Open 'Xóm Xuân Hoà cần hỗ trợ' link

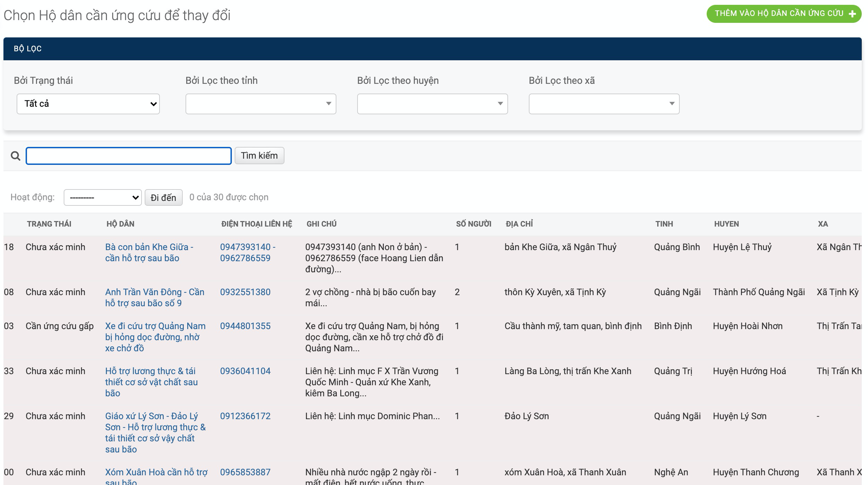point(156,477)
